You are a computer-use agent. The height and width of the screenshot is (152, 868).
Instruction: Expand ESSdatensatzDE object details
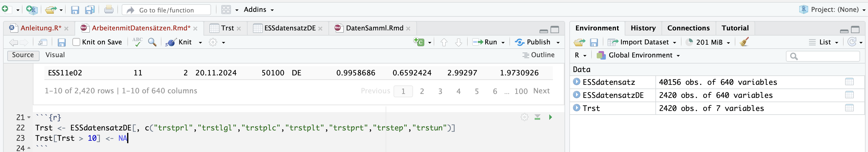[x=577, y=95]
